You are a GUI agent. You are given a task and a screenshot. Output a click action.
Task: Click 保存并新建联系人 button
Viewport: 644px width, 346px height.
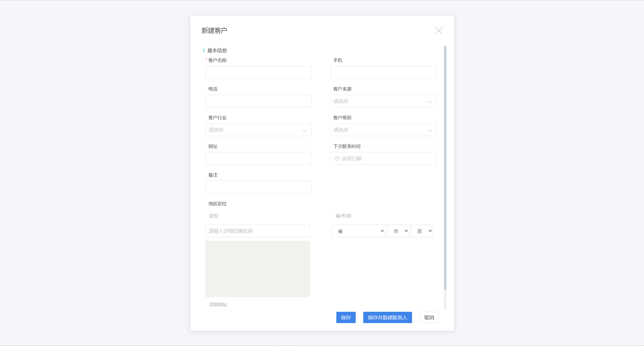[x=387, y=318]
